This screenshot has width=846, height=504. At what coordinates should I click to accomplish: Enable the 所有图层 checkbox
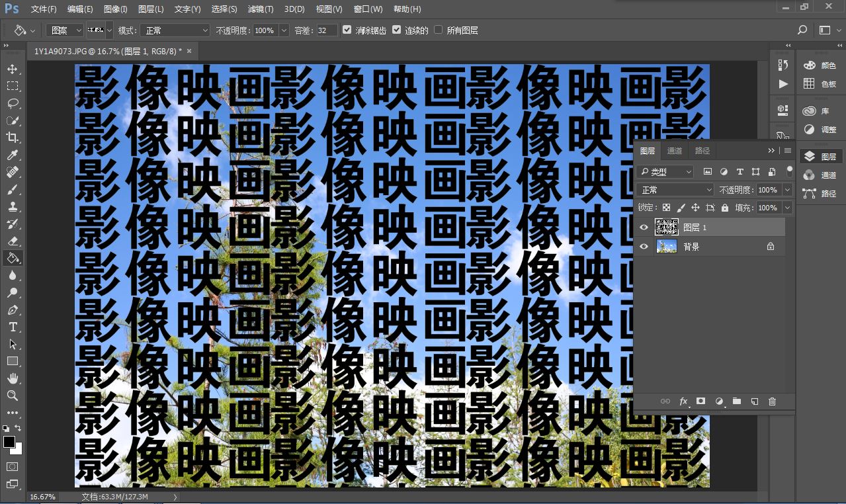click(x=438, y=30)
